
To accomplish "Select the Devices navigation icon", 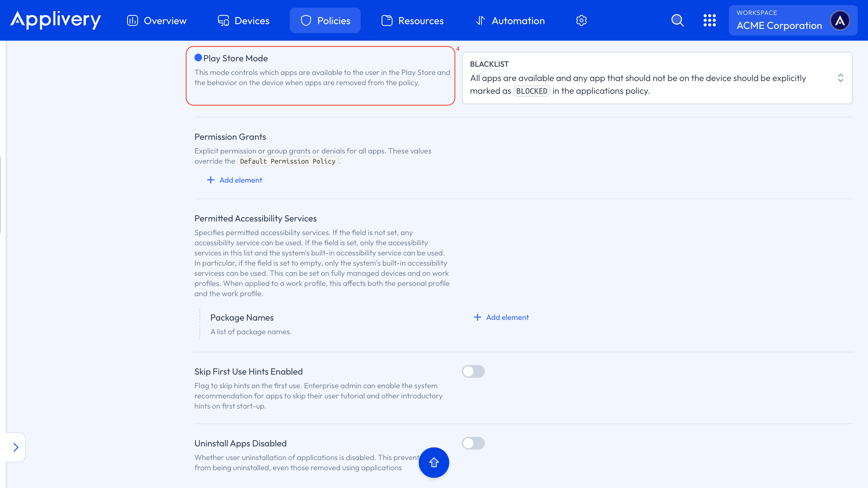I will pyautogui.click(x=223, y=20).
